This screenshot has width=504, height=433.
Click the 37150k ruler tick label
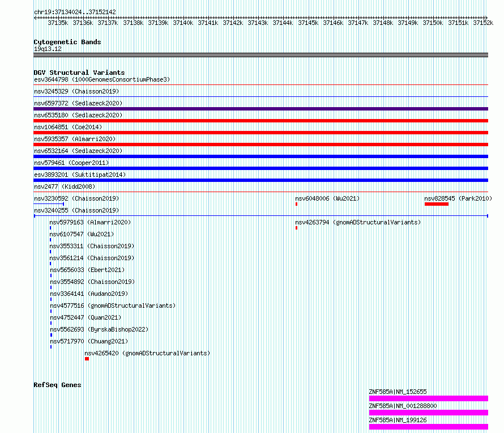(433, 23)
